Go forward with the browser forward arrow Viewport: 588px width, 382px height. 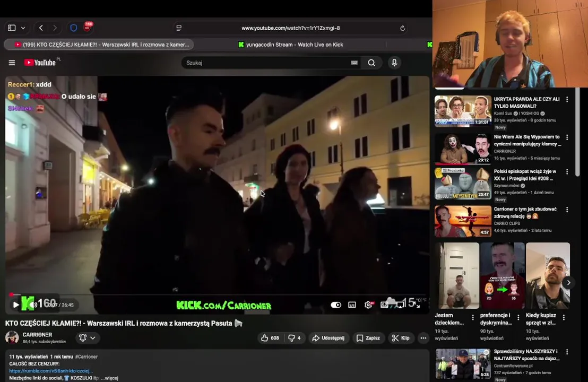coord(55,28)
